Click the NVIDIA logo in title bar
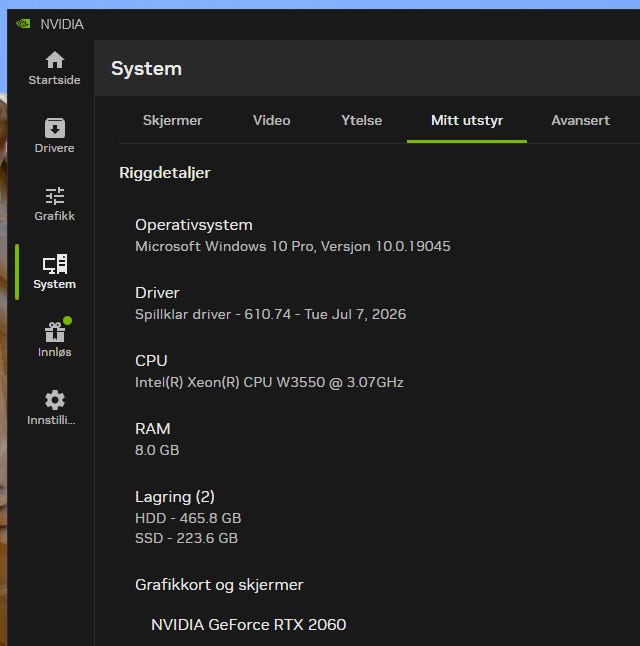The width and height of the screenshot is (640, 646). 23,24
